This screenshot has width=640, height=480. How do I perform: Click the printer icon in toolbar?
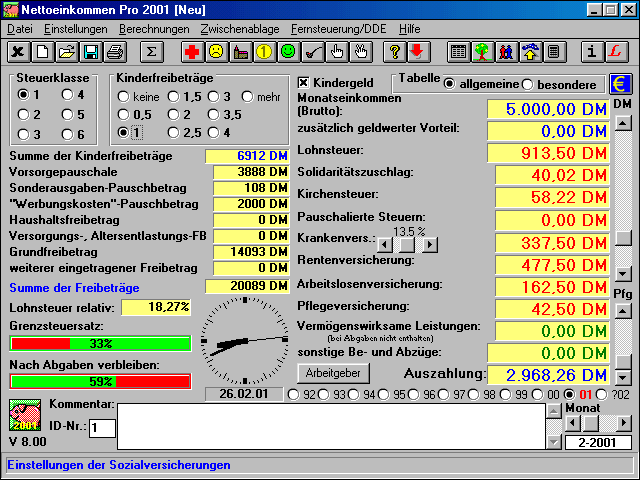point(114,51)
